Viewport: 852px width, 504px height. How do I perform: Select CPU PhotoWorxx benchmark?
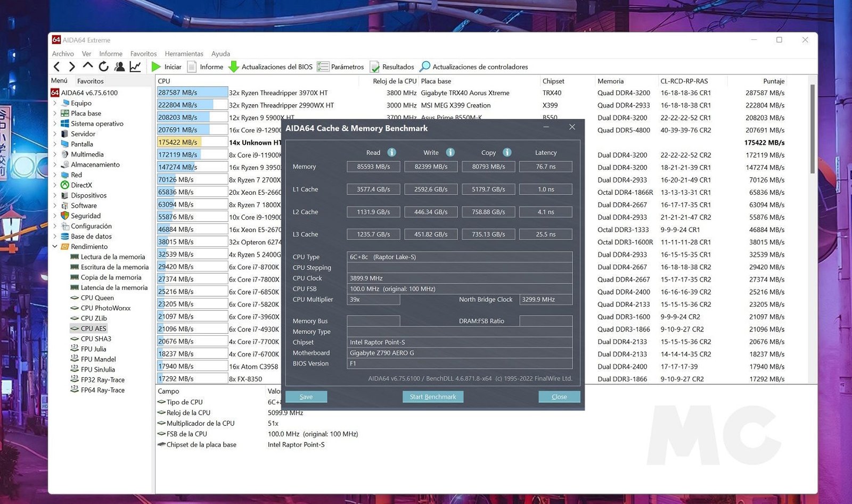point(105,308)
